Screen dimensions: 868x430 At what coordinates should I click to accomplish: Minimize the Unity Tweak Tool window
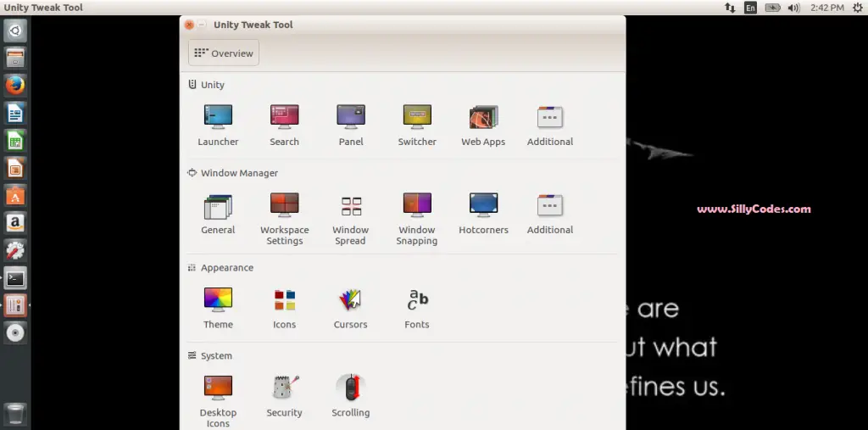(202, 25)
